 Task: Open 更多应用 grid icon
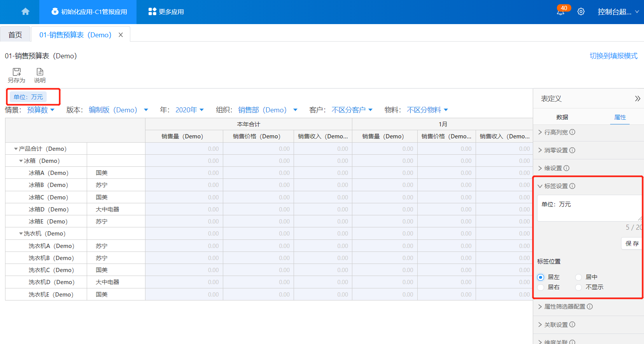point(152,12)
